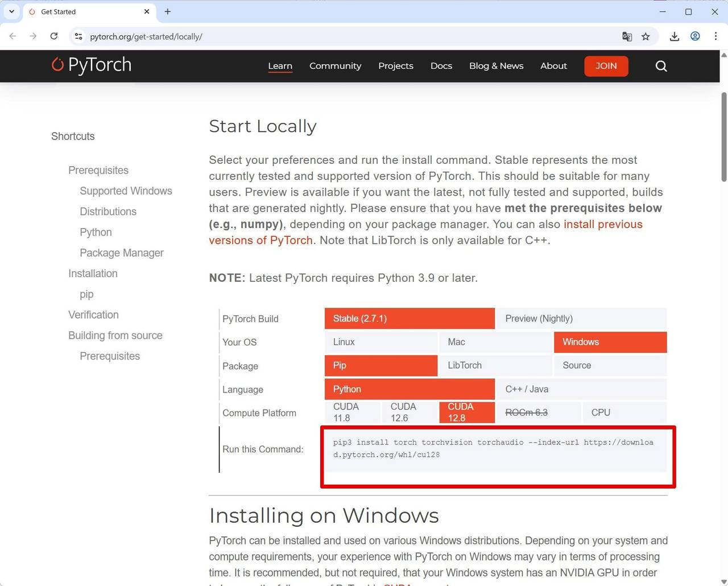Go to Supported Windows shortcut

pyautogui.click(x=126, y=191)
